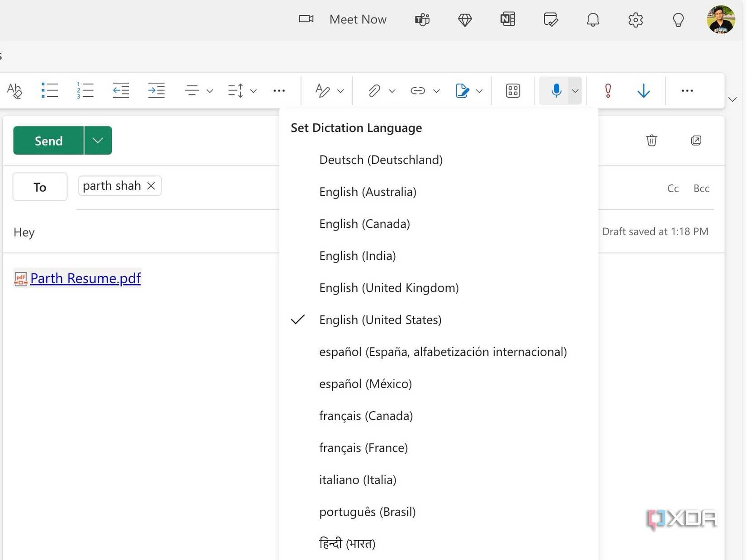Expand the ribbon display chevron
This screenshot has height=560, width=746.
tap(732, 99)
